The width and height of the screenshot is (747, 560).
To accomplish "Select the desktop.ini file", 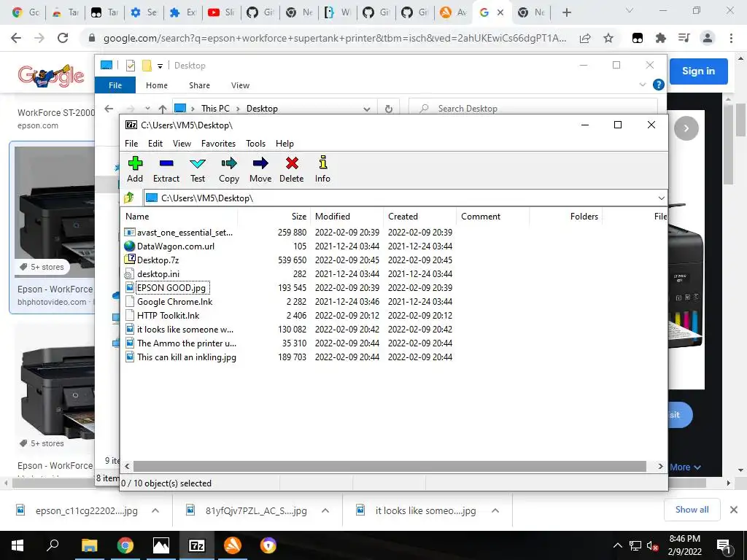I will [289, 274].
